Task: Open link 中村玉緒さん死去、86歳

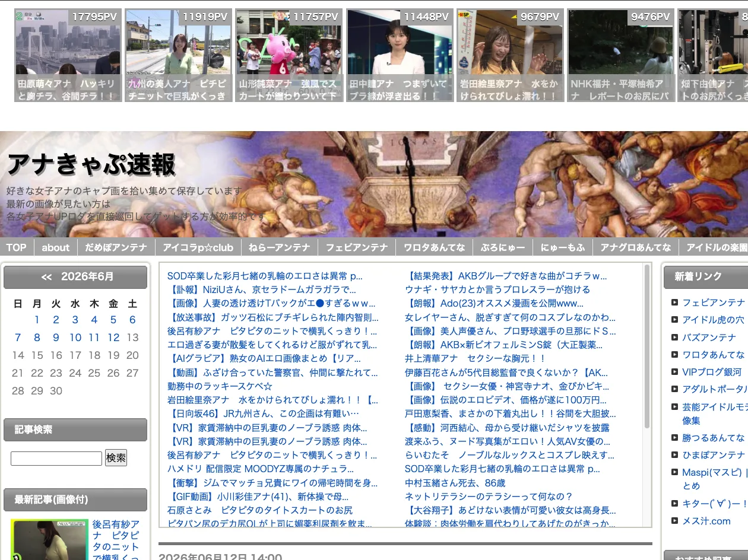Action: 455,483
